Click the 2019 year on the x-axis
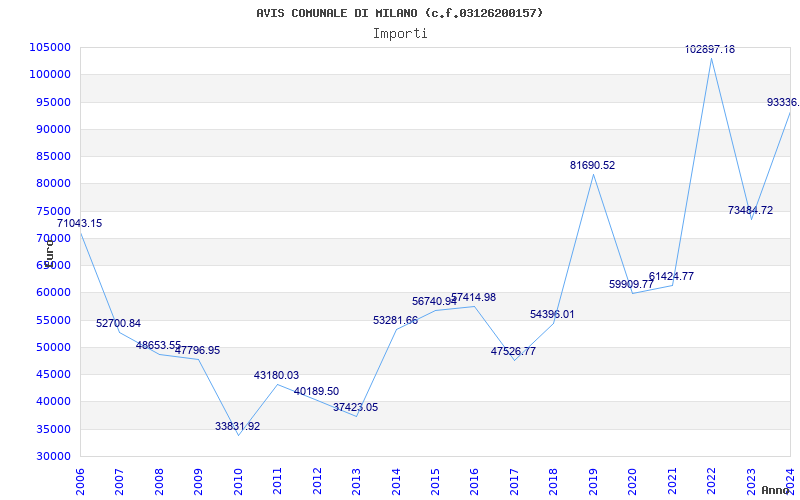The width and height of the screenshot is (800, 500). coord(593,479)
